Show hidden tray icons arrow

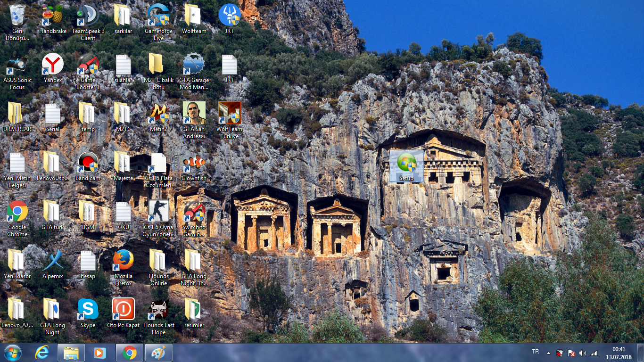(x=548, y=353)
